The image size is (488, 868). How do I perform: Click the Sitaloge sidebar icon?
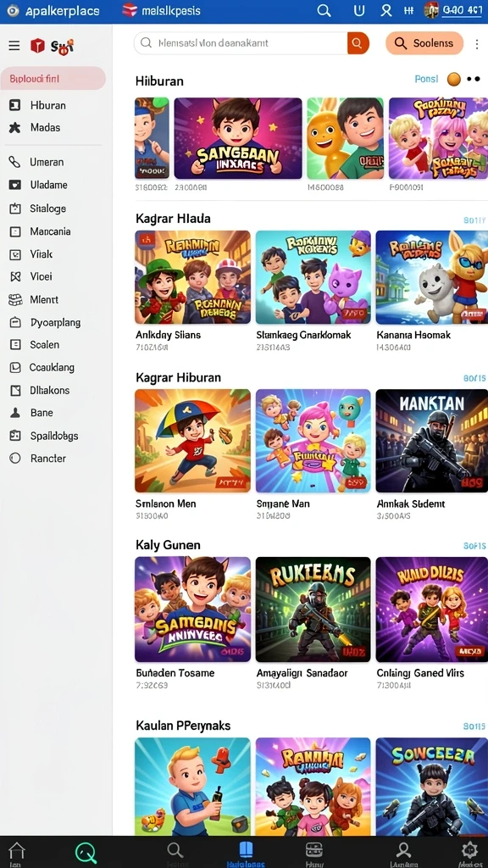(x=15, y=209)
